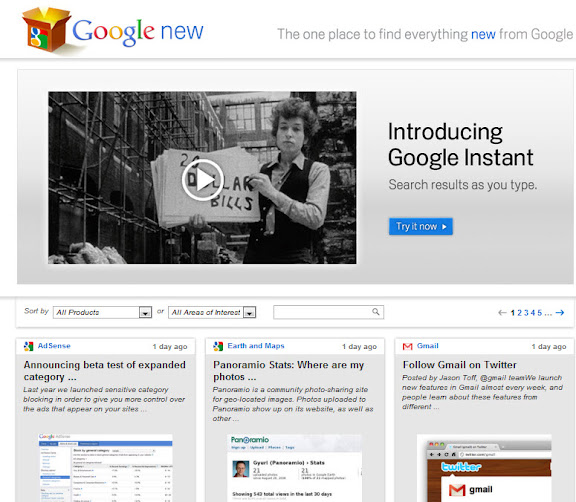576x502 pixels.
Task: Click 'Search results as you type.' text
Action: click(462, 184)
